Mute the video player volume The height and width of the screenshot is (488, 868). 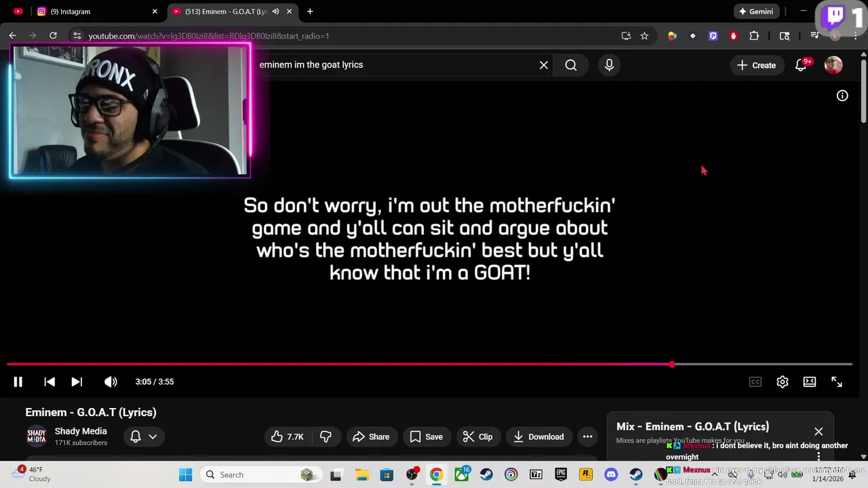(111, 382)
